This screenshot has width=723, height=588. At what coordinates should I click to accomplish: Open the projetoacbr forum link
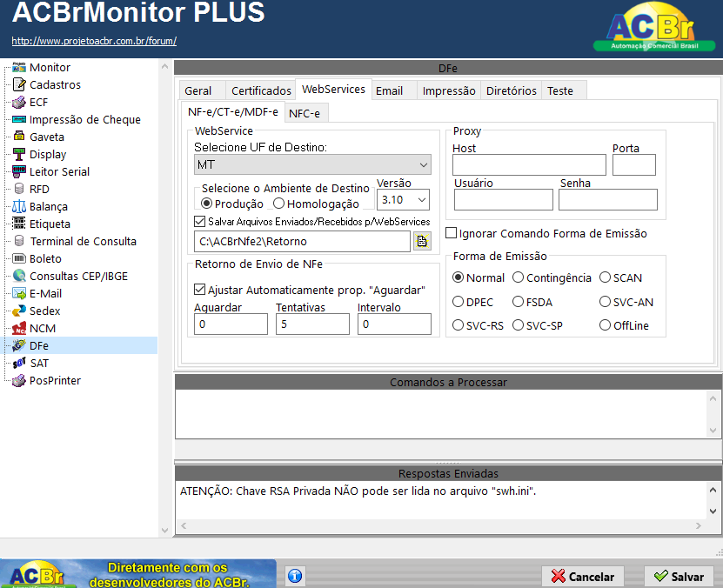(94, 41)
